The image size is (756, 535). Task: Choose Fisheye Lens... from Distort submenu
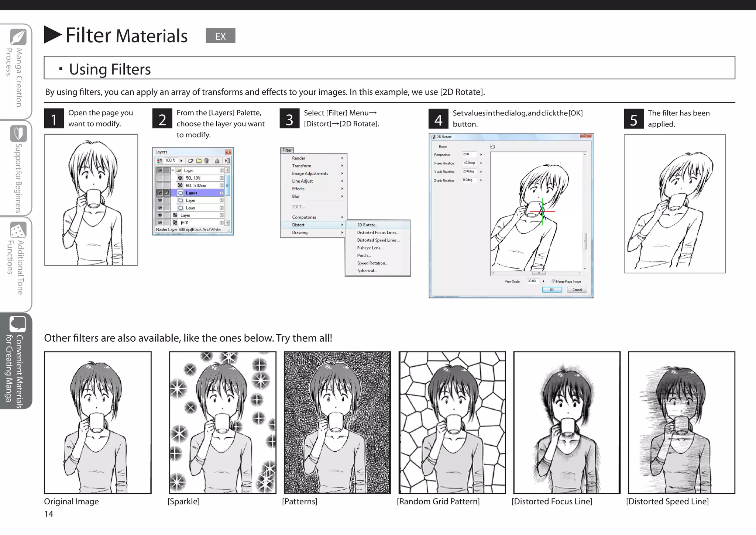tap(378, 248)
